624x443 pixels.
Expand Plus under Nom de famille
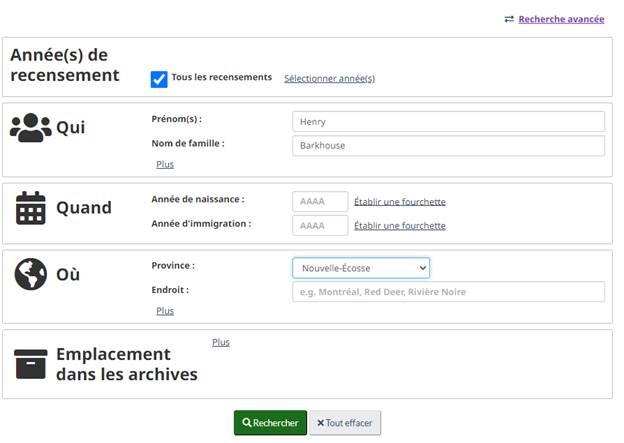(x=165, y=164)
